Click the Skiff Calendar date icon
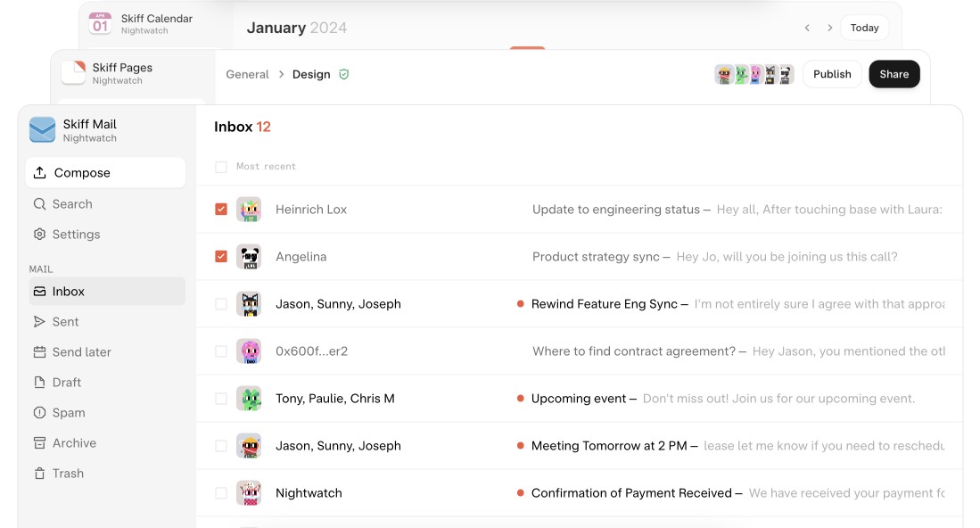Image resolution: width=980 pixels, height=528 pixels. (100, 23)
